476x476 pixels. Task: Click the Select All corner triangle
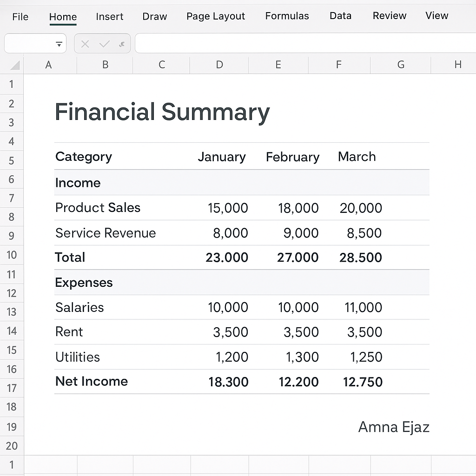pos(14,65)
